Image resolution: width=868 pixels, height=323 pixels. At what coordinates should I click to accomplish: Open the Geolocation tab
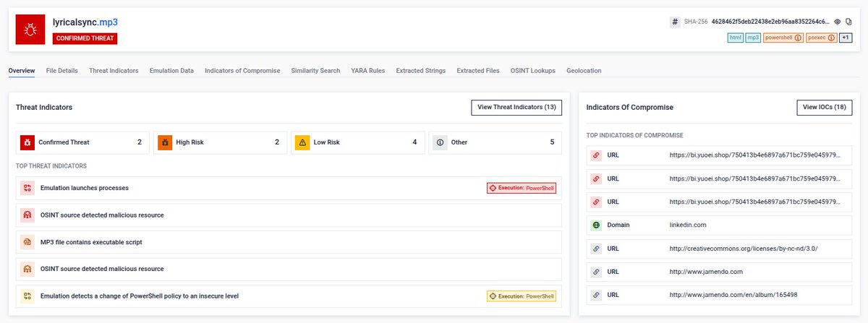584,71
